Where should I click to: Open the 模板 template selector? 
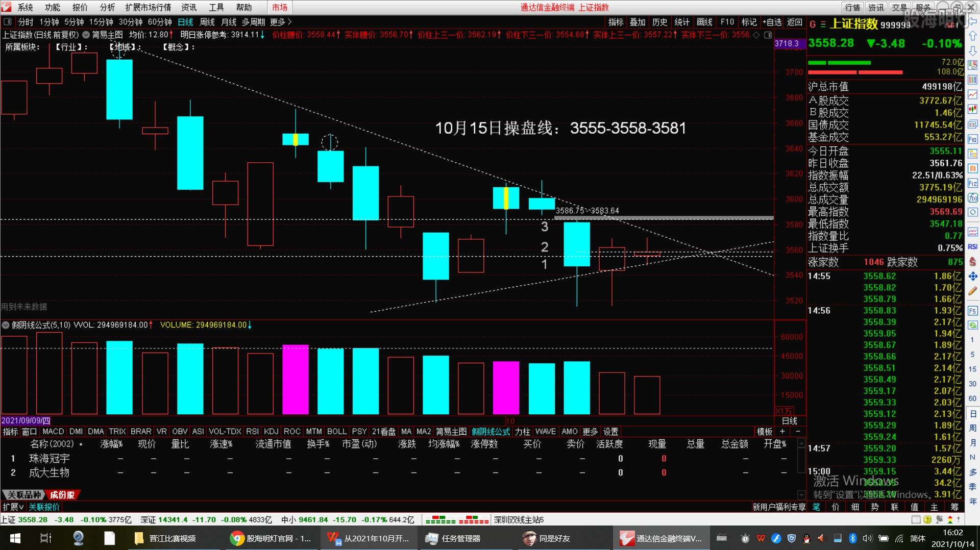(764, 432)
